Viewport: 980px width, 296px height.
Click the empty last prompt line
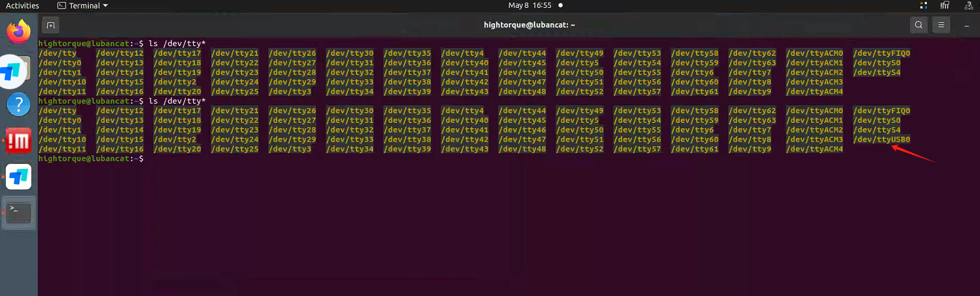point(91,159)
